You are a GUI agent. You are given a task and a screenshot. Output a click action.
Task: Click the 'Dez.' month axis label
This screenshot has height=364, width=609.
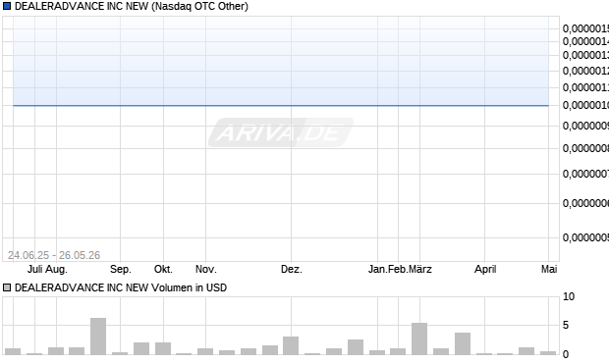click(x=292, y=269)
